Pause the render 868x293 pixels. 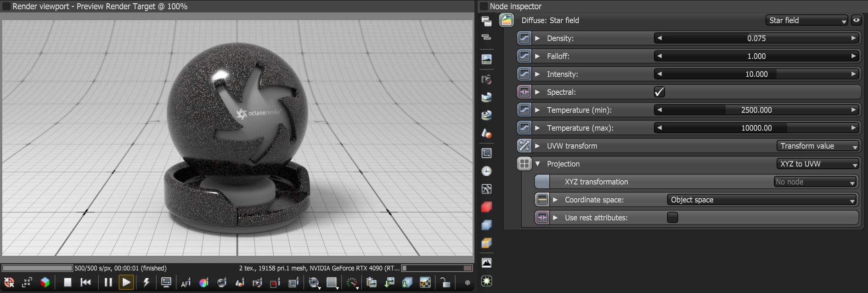pos(108,282)
